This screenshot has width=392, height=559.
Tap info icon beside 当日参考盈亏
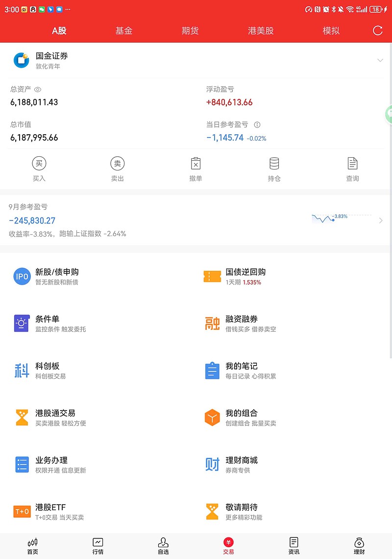pyautogui.click(x=257, y=125)
